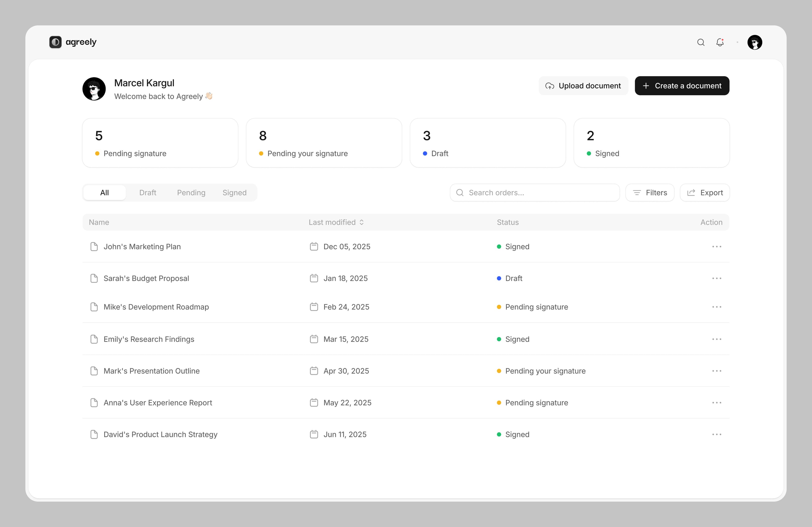This screenshot has height=527, width=812.
Task: Click Upload document button
Action: click(x=583, y=86)
